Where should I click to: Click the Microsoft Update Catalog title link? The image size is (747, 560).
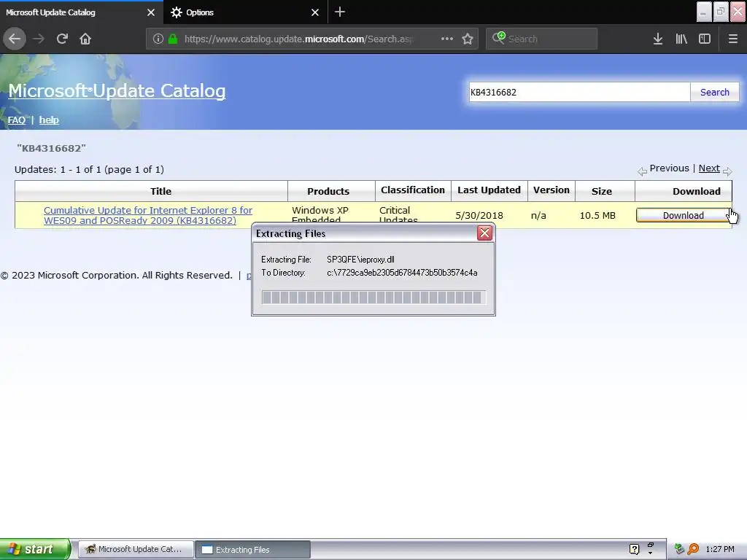[x=117, y=90]
